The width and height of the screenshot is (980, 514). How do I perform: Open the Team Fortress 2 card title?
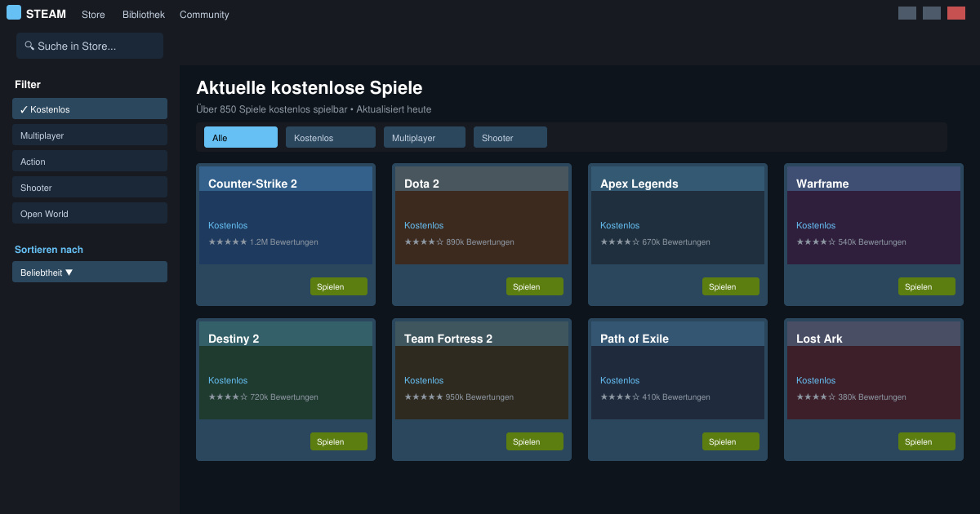448,339
